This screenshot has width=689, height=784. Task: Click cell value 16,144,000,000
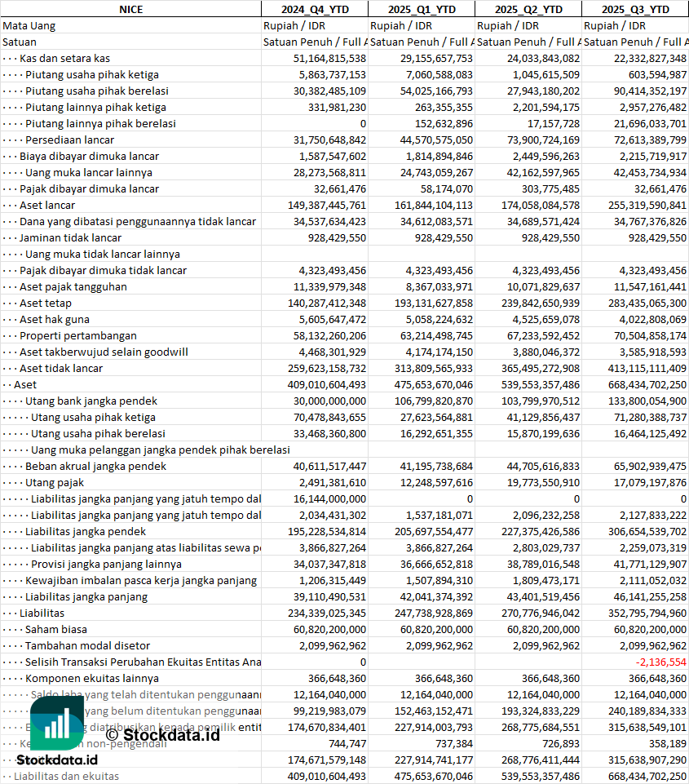tap(329, 499)
